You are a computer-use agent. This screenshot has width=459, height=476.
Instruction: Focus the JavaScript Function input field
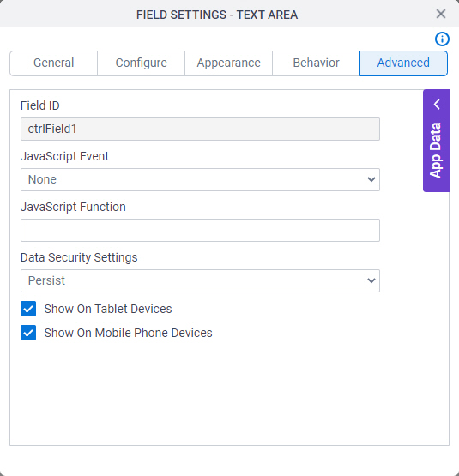coord(200,230)
